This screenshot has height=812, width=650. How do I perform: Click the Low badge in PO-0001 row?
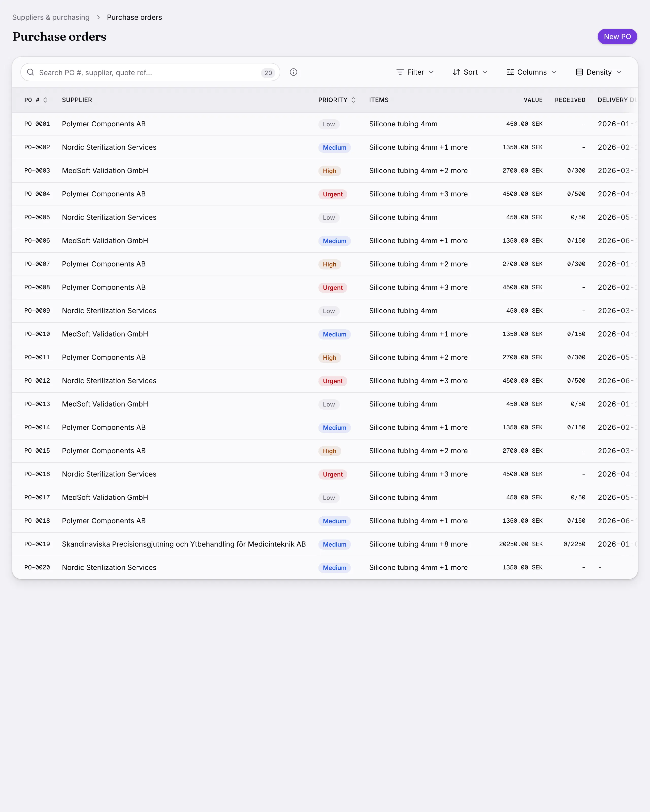[x=329, y=124]
